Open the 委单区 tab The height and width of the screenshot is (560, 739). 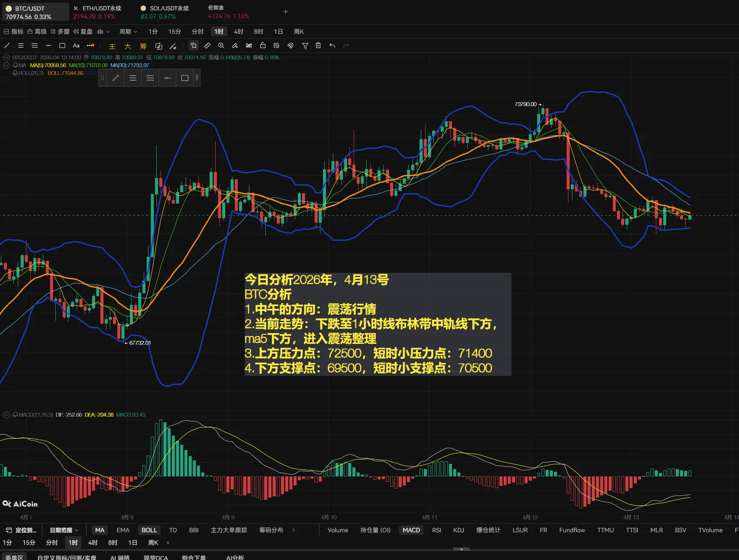(x=14, y=557)
